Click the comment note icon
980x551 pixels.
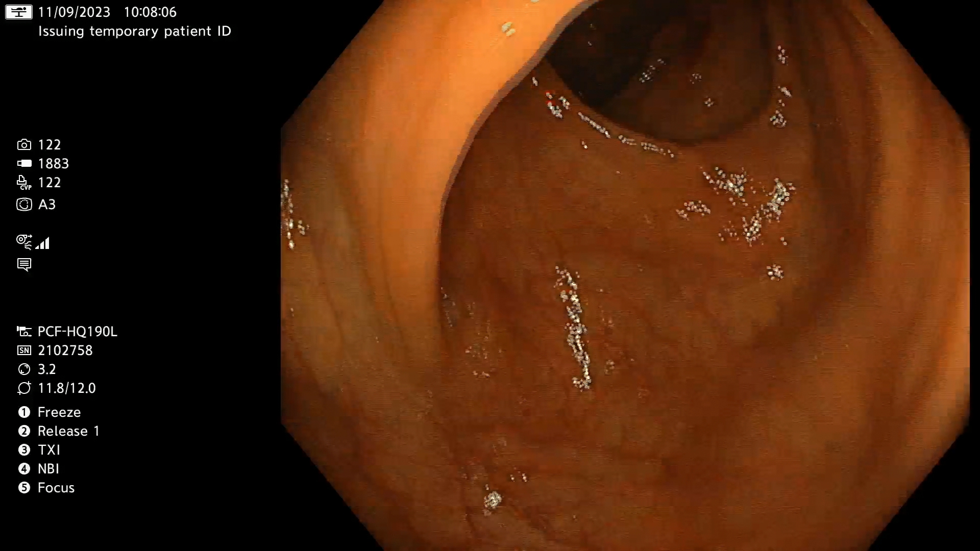24,265
